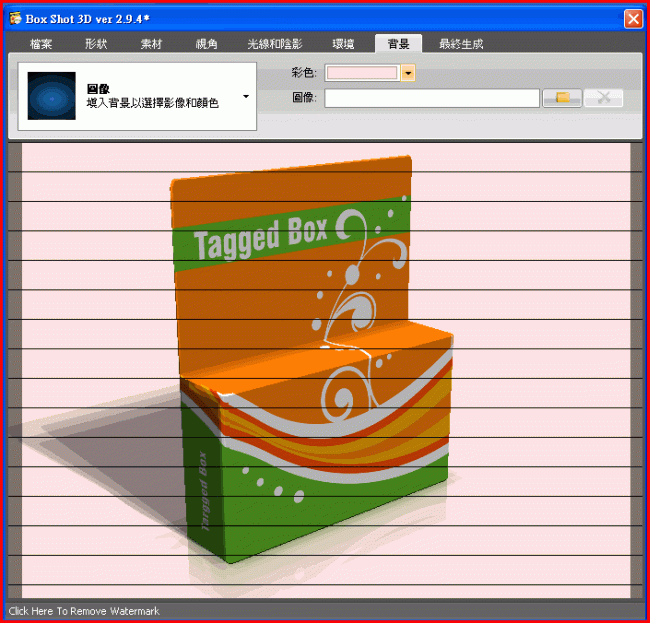Switch to the 形狀 tab

click(x=96, y=44)
